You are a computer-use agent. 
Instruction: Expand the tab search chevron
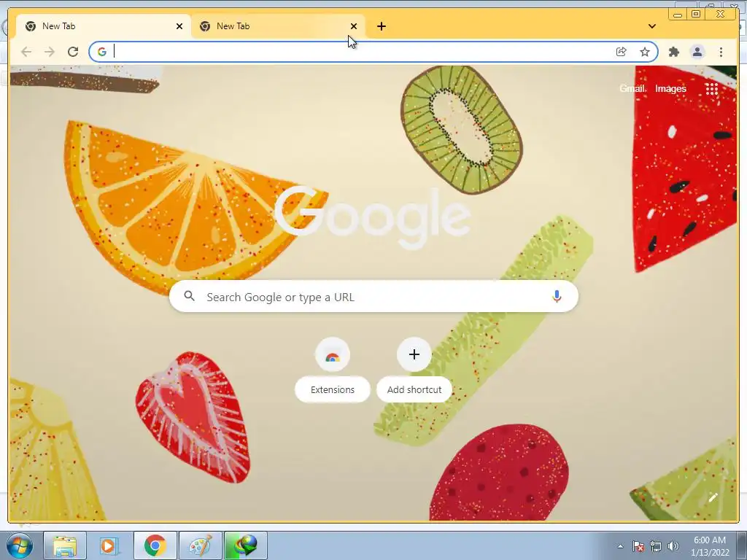point(652,26)
